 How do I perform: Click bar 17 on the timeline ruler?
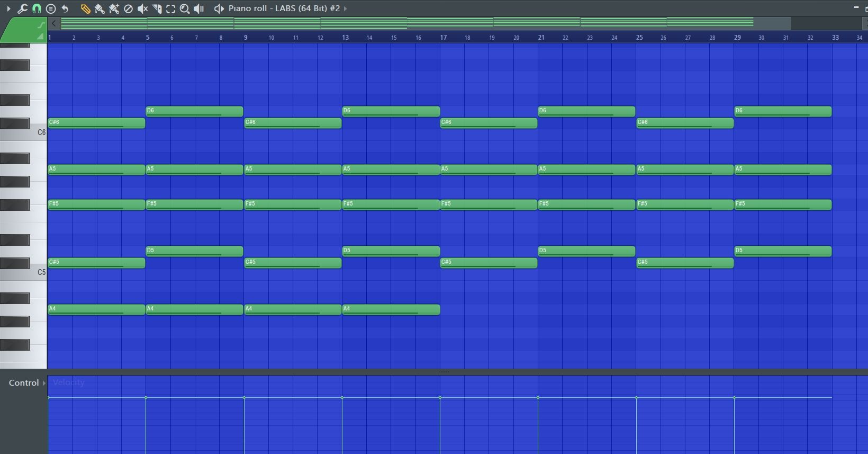click(x=443, y=38)
